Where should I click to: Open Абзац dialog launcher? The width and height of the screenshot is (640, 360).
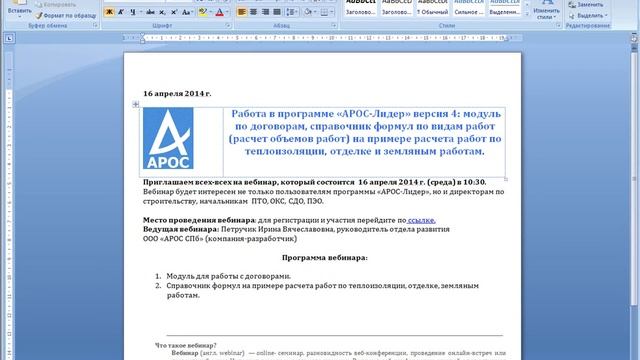334,25
